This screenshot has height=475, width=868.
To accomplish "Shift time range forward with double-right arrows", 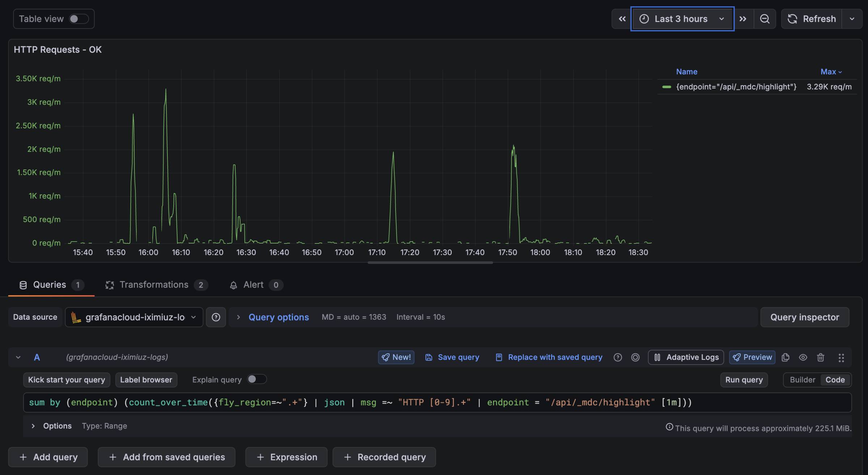I will (743, 19).
